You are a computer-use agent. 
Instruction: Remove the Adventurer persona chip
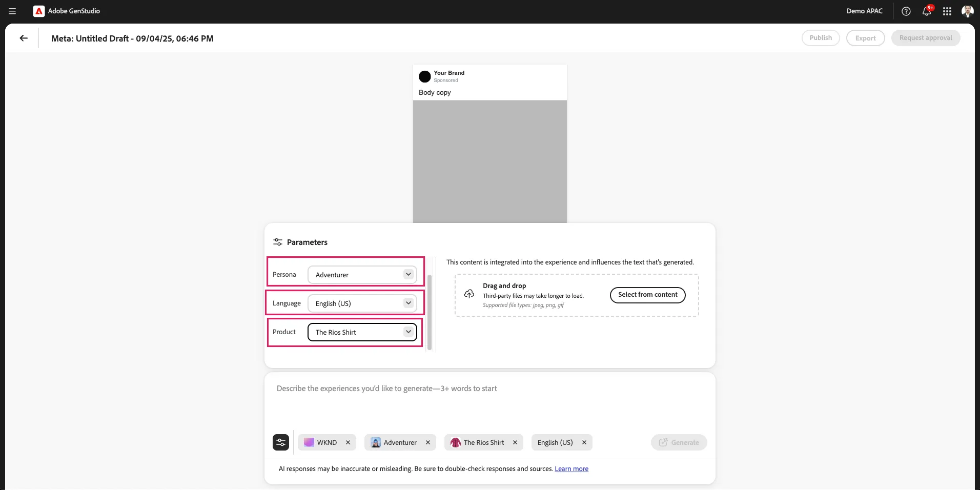point(428,442)
